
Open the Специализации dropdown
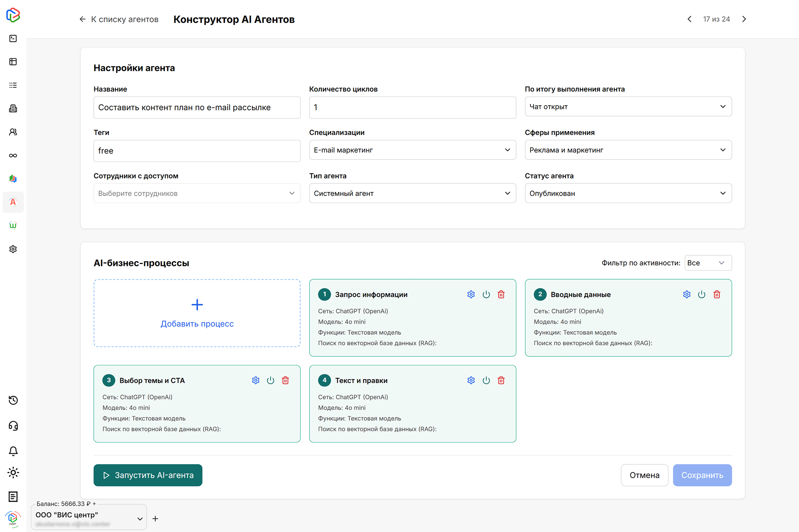(x=412, y=150)
